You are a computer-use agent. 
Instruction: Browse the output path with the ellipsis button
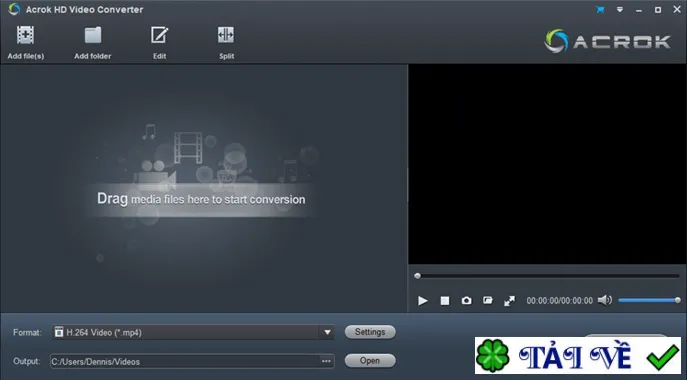click(326, 361)
